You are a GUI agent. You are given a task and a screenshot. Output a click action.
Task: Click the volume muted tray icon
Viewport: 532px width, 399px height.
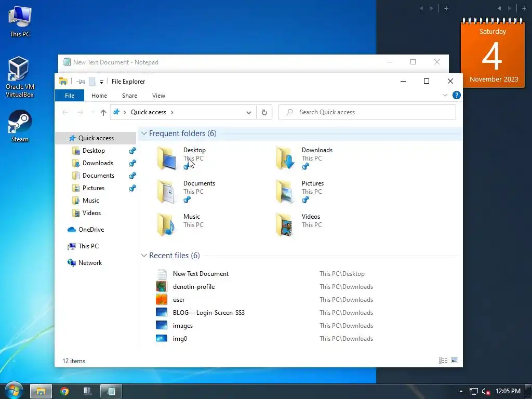[486, 392]
